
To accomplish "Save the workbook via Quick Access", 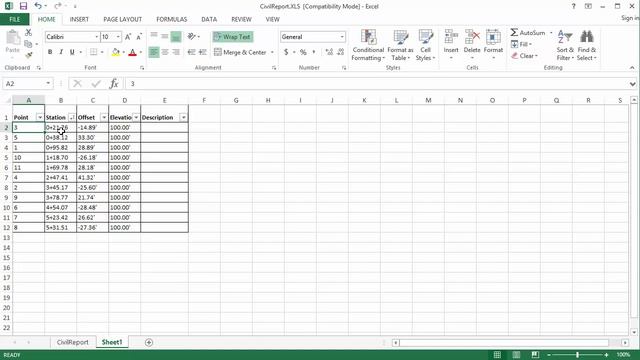I will tap(23, 6).
